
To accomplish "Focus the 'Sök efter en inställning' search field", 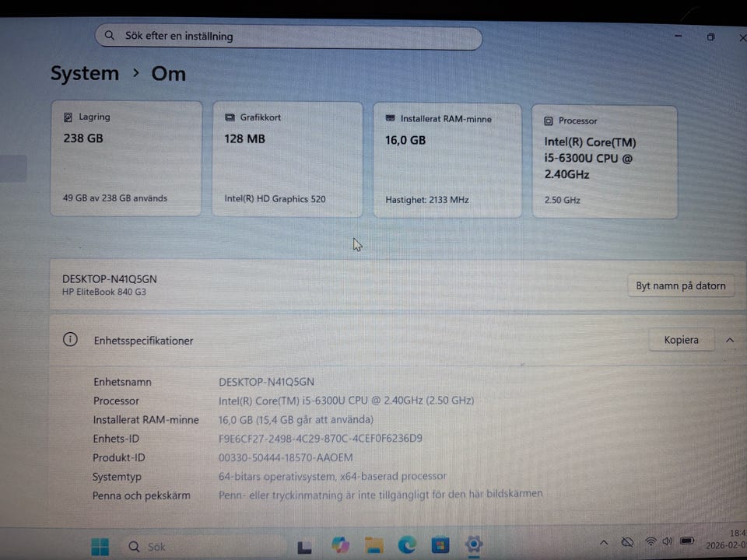I will tap(289, 37).
